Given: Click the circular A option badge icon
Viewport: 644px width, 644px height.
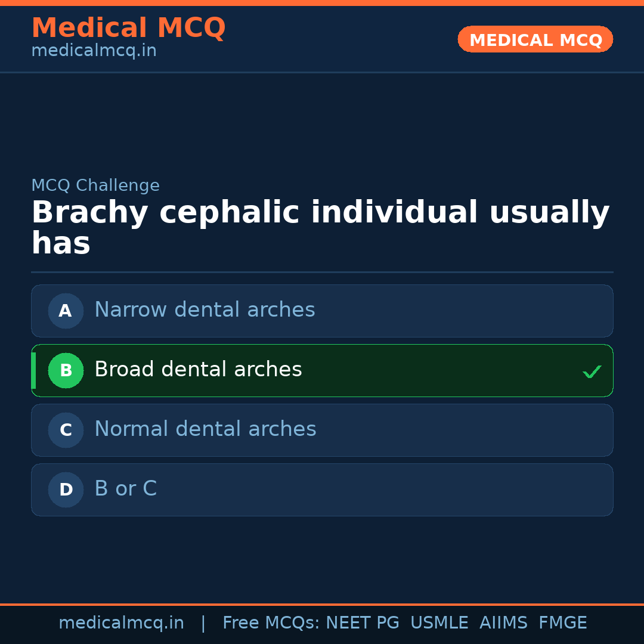Looking at the screenshot, I should pos(66,311).
